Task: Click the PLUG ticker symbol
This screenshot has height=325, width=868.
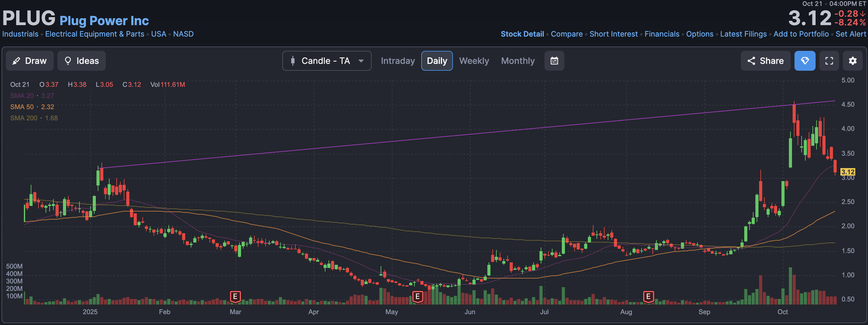Action: tap(29, 18)
